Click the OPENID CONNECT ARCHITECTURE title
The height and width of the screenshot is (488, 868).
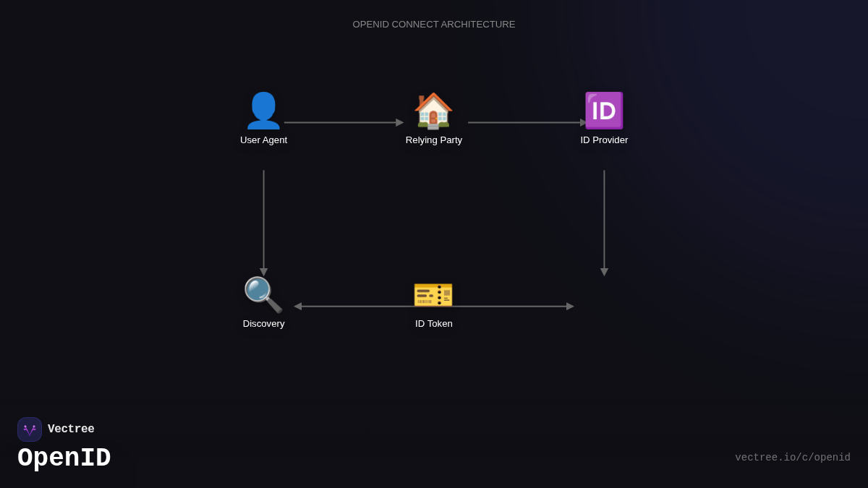tap(433, 24)
